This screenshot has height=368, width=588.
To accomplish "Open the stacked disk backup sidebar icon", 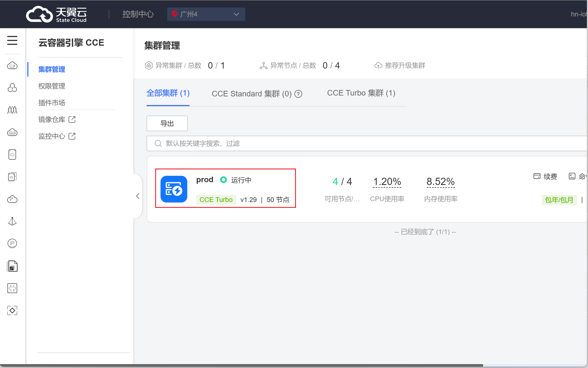I will tap(12, 177).
